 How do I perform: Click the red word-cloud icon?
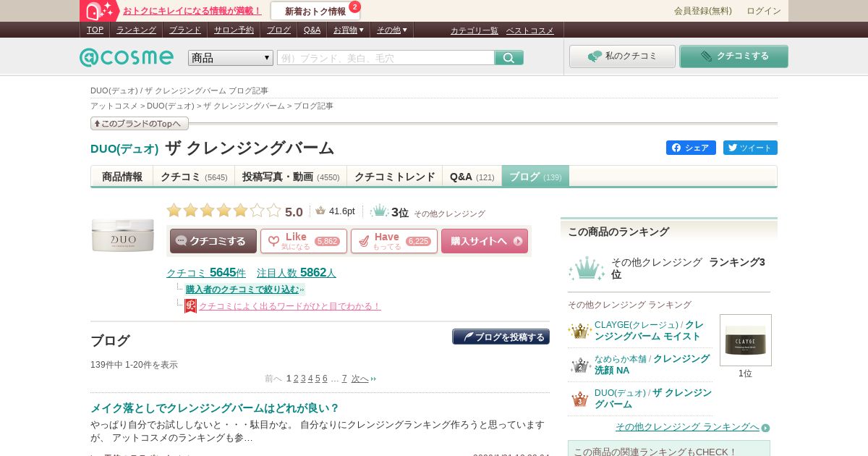(190, 306)
